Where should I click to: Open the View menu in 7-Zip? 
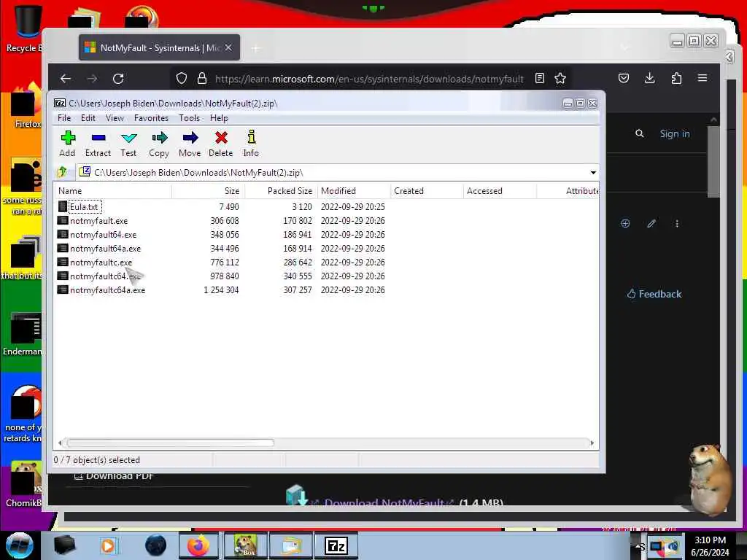(115, 118)
